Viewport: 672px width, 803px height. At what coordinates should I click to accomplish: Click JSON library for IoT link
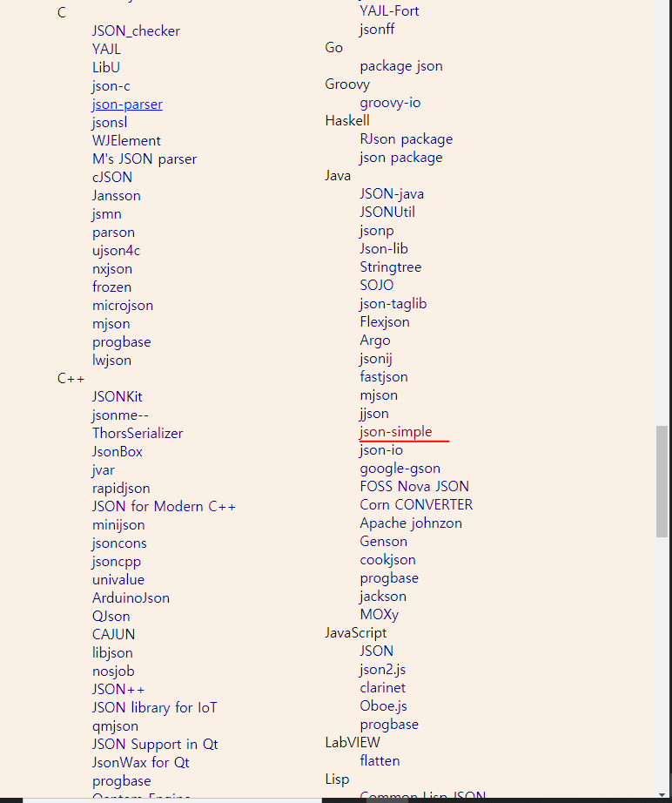coord(155,708)
